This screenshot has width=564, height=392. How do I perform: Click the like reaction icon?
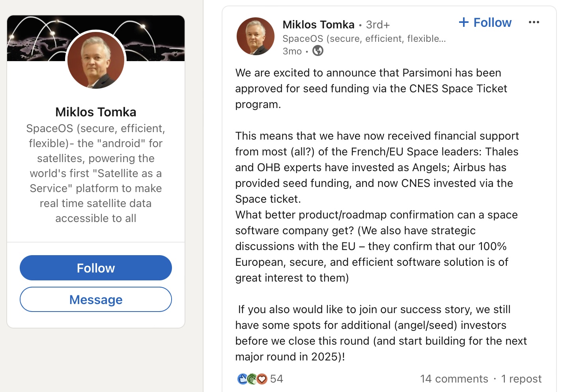click(242, 379)
